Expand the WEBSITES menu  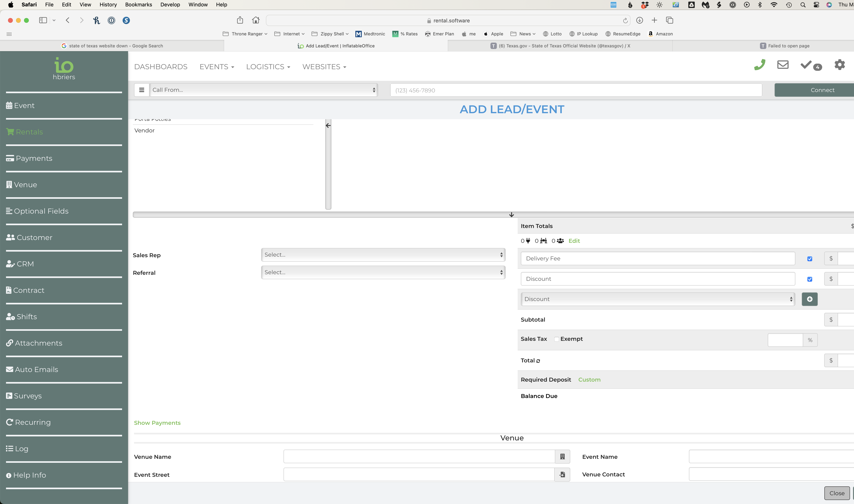tap(324, 67)
